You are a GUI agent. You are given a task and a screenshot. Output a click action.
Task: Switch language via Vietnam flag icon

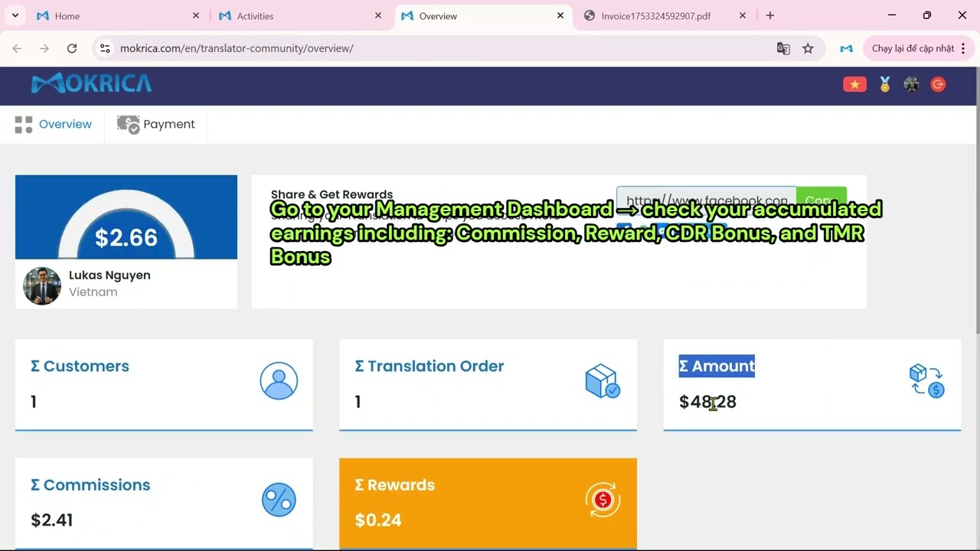(854, 85)
